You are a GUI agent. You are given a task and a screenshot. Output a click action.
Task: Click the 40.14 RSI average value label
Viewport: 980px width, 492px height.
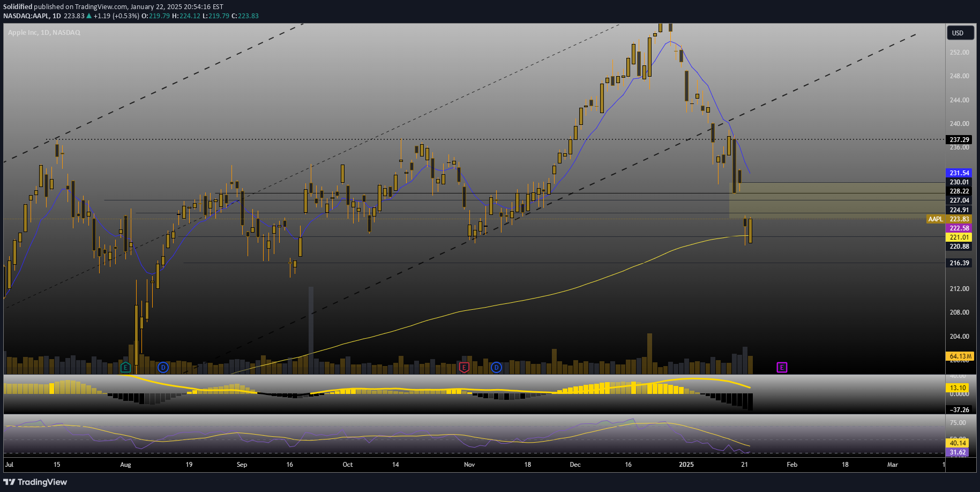pyautogui.click(x=958, y=443)
